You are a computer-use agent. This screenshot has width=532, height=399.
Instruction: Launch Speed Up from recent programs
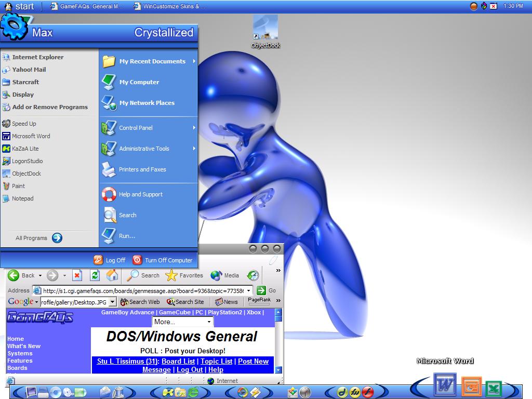click(x=19, y=124)
